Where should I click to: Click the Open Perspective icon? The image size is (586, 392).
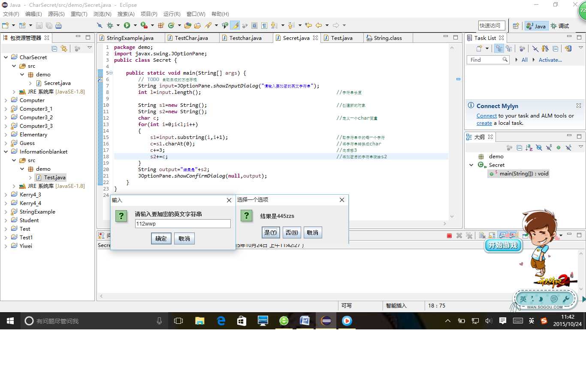coord(516,26)
